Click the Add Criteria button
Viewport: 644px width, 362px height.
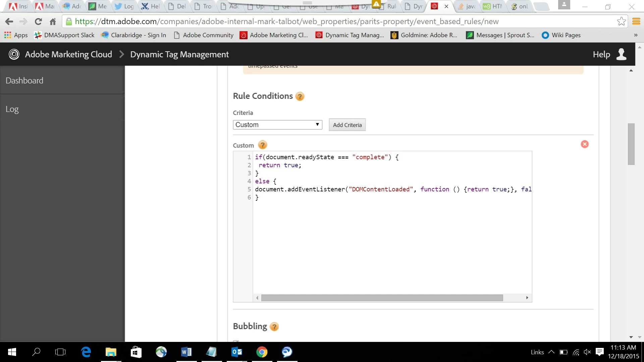click(347, 125)
